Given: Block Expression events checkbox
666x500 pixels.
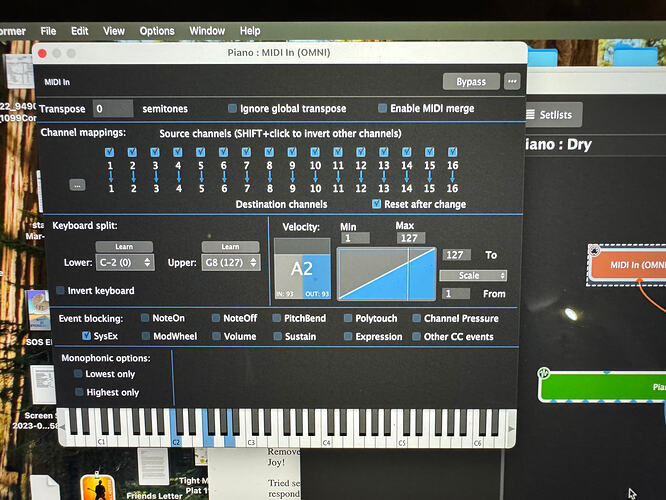Looking at the screenshot, I should 348,336.
